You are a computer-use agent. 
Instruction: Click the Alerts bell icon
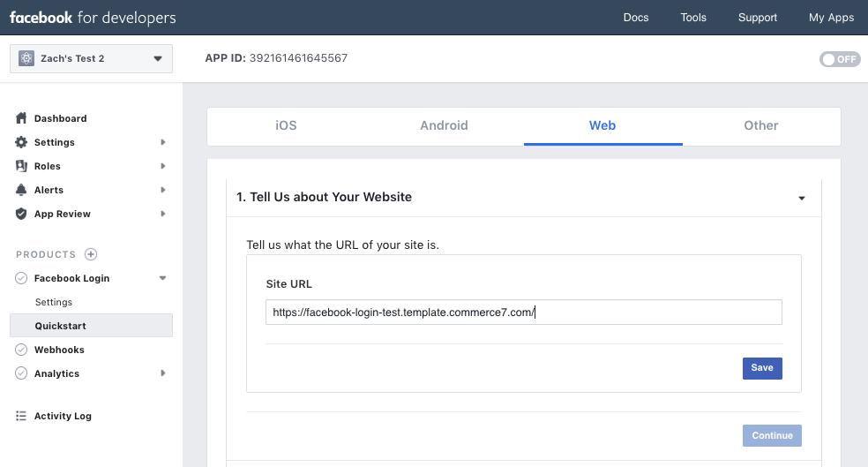21,190
